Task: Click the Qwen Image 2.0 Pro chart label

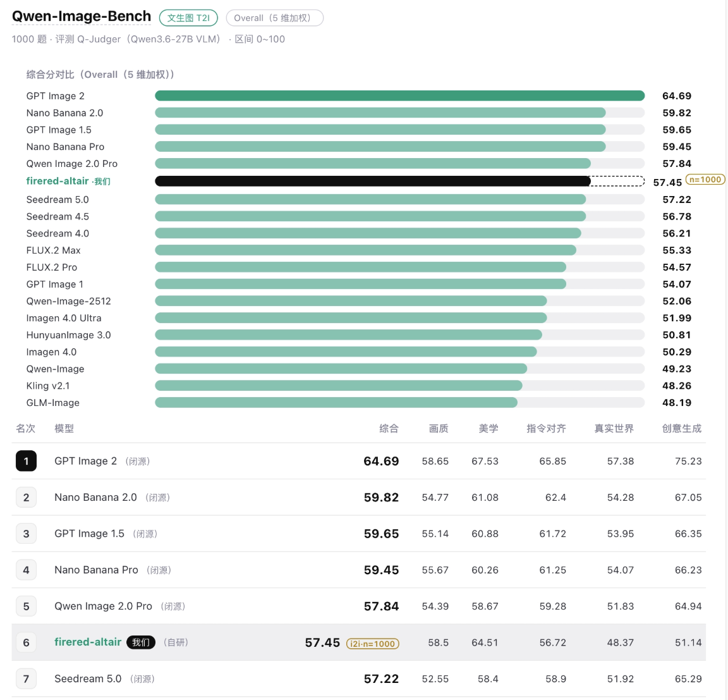Action: point(72,164)
